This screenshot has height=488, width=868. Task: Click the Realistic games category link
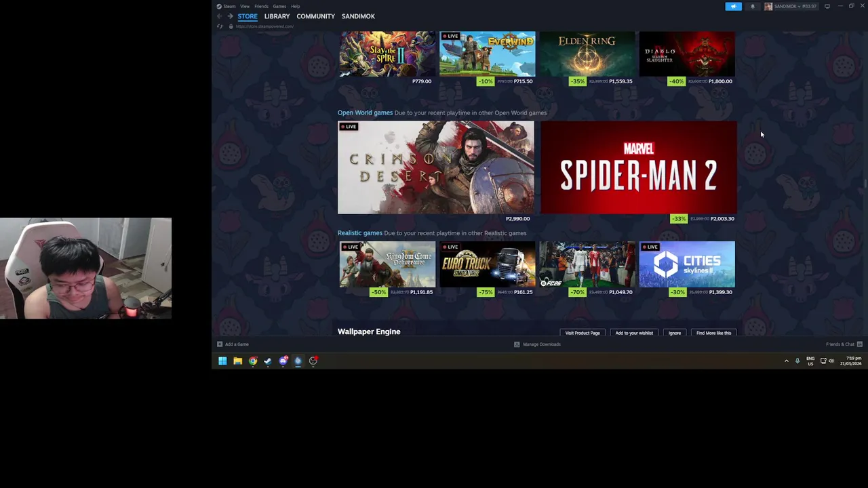tap(360, 233)
